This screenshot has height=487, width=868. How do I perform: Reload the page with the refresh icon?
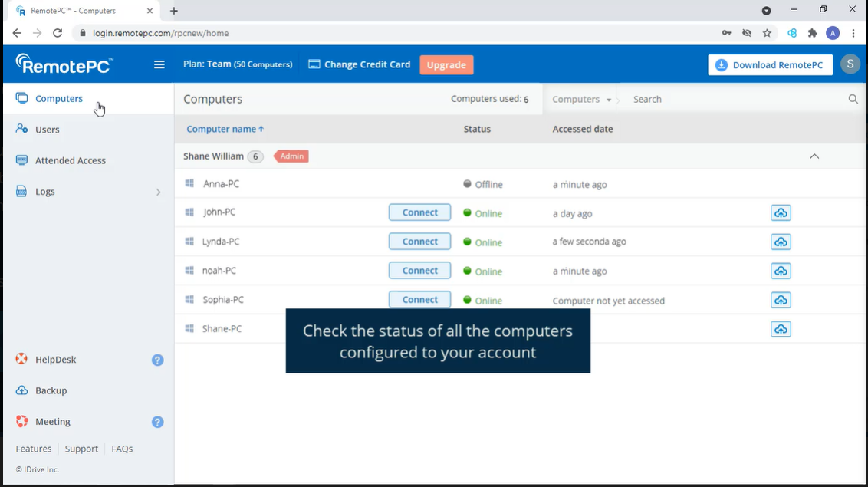pos(58,33)
